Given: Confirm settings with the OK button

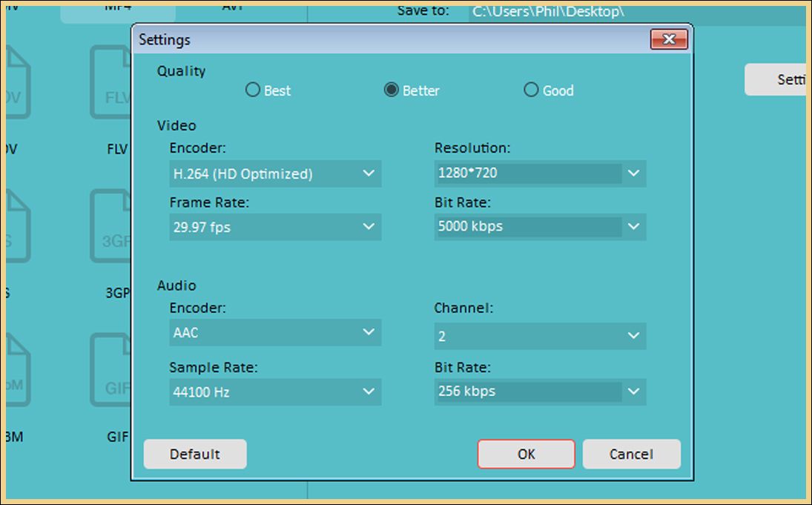Looking at the screenshot, I should (527, 455).
